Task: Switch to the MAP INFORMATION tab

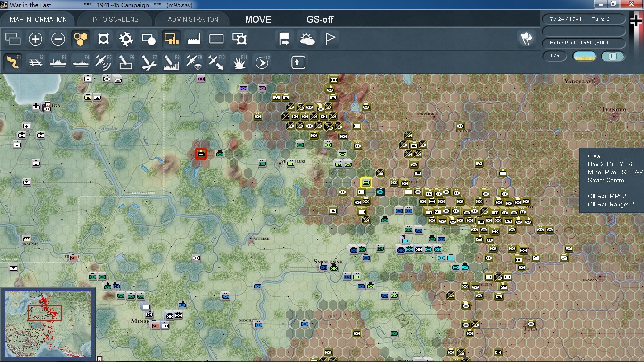Action: 38,19
